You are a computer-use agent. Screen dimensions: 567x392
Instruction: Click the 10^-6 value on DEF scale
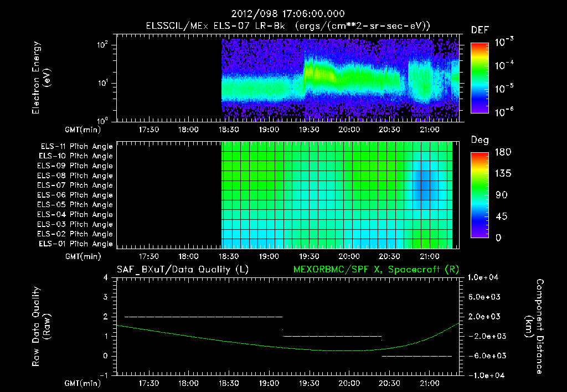504,112
